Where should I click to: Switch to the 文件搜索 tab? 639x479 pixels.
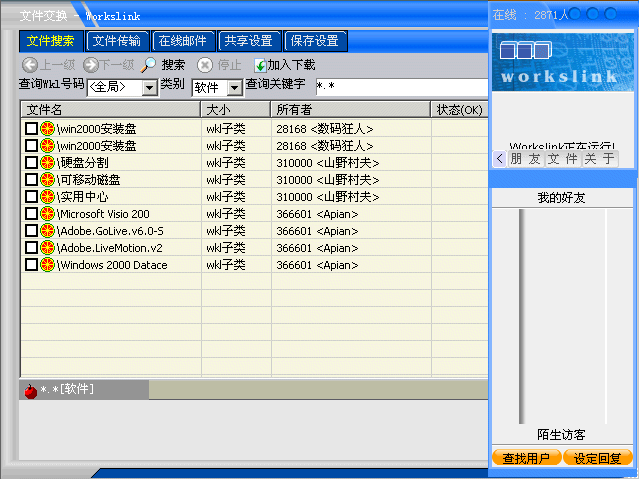pos(51,41)
